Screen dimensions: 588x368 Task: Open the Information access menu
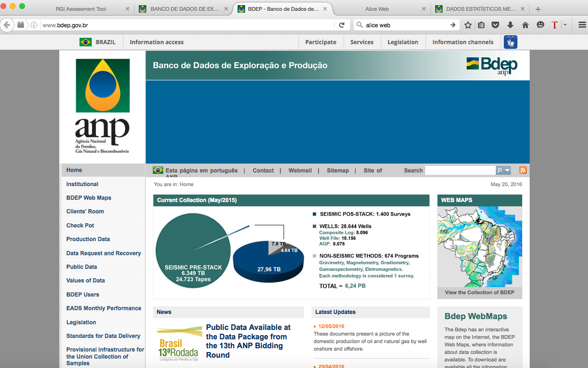[157, 42]
